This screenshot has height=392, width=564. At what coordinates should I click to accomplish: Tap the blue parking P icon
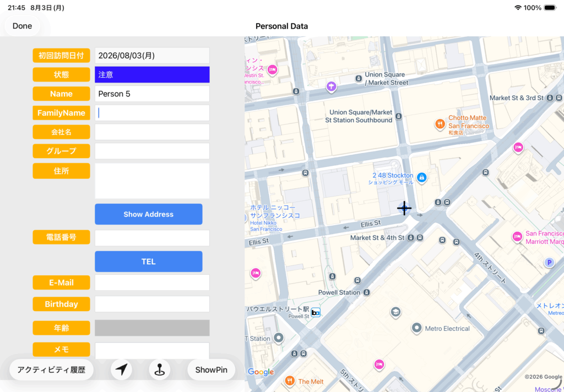pyautogui.click(x=549, y=263)
